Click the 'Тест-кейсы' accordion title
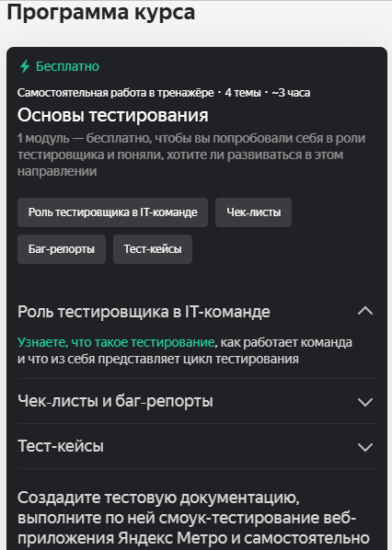 click(x=61, y=446)
